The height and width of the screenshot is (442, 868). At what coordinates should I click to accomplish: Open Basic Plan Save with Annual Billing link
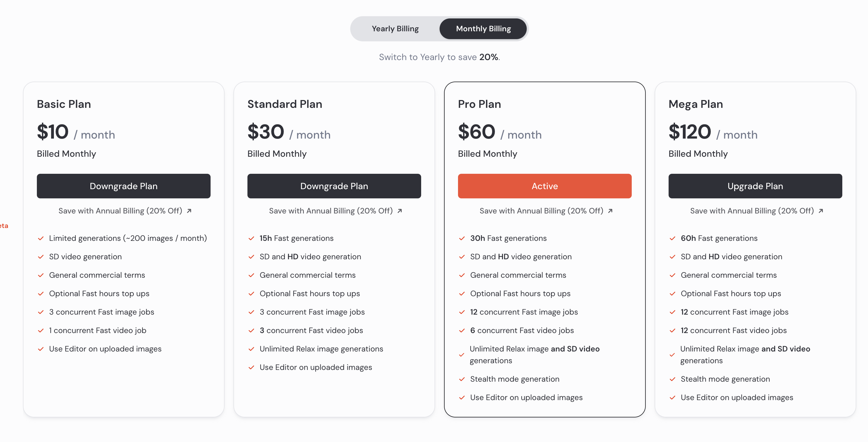(120, 211)
